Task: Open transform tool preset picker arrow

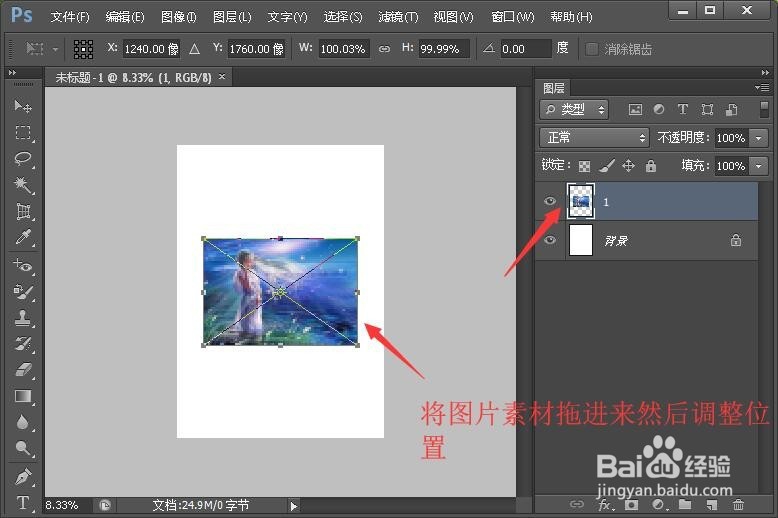Action: 55,49
